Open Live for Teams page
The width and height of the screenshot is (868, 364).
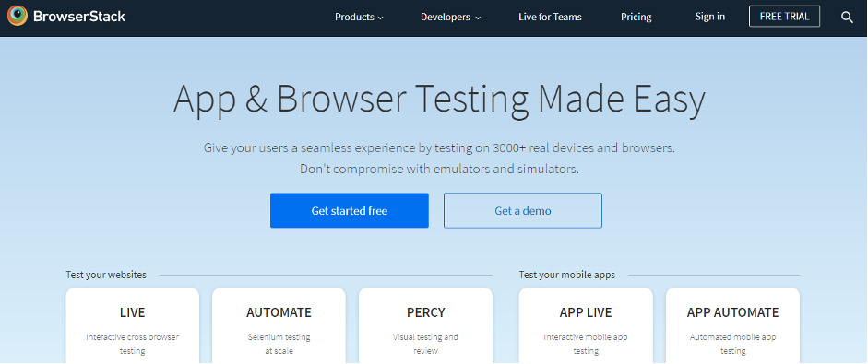[550, 18]
